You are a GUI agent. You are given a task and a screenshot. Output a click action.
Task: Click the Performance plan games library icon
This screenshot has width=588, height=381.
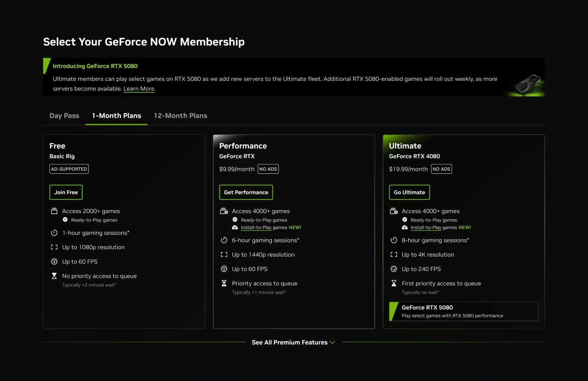(x=224, y=211)
